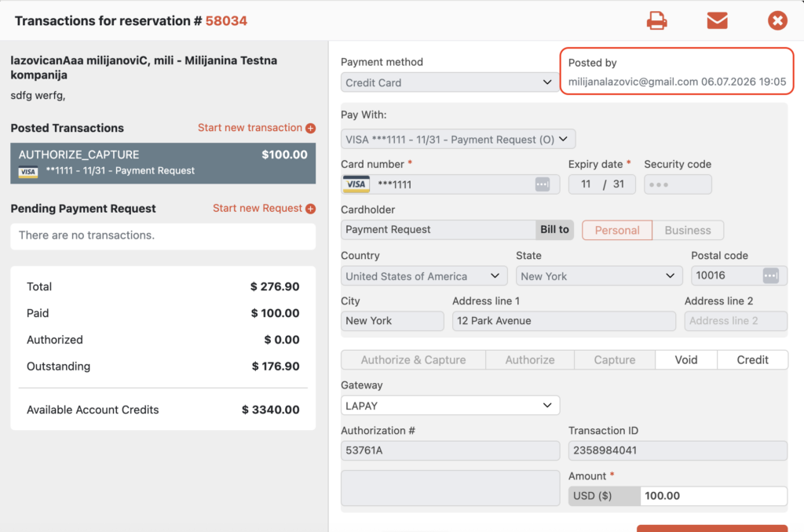This screenshot has width=804, height=532.
Task: Click There are no transactions message
Action: coord(86,235)
